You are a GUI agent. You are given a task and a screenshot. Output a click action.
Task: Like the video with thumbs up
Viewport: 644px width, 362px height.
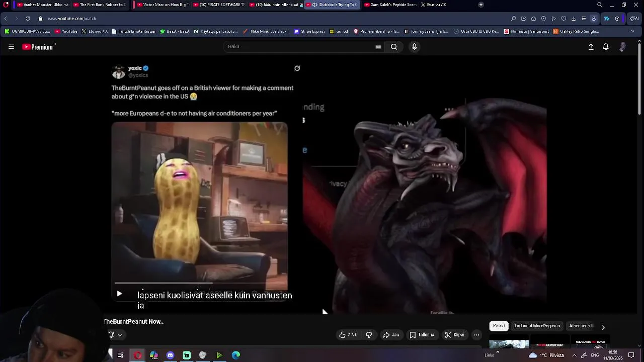[x=348, y=335]
